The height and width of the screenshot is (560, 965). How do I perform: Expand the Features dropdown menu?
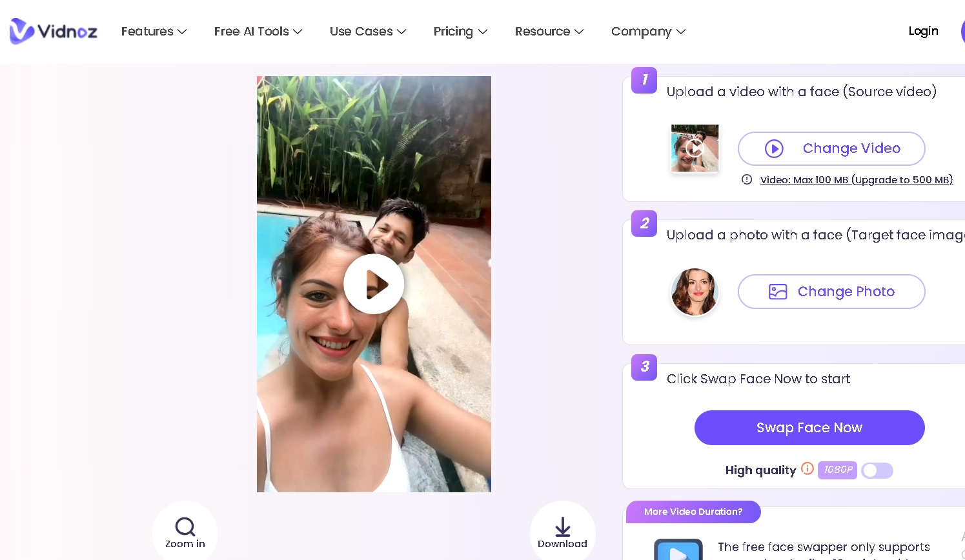tap(154, 31)
